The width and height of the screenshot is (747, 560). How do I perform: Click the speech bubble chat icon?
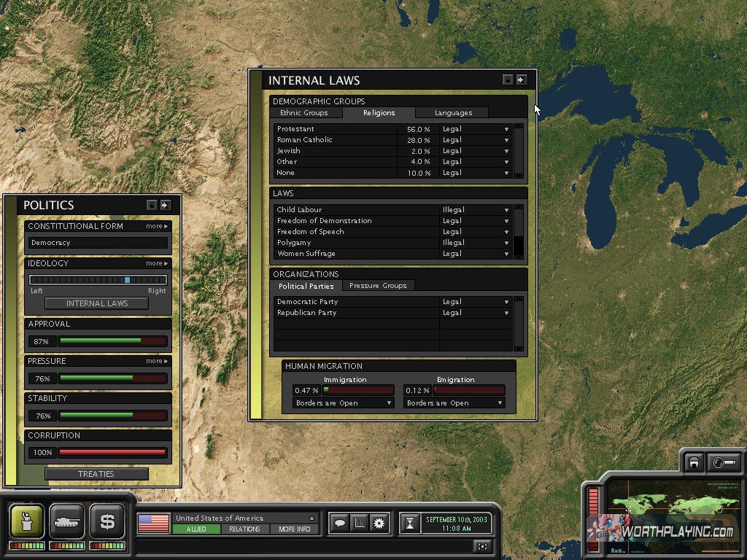point(339,523)
